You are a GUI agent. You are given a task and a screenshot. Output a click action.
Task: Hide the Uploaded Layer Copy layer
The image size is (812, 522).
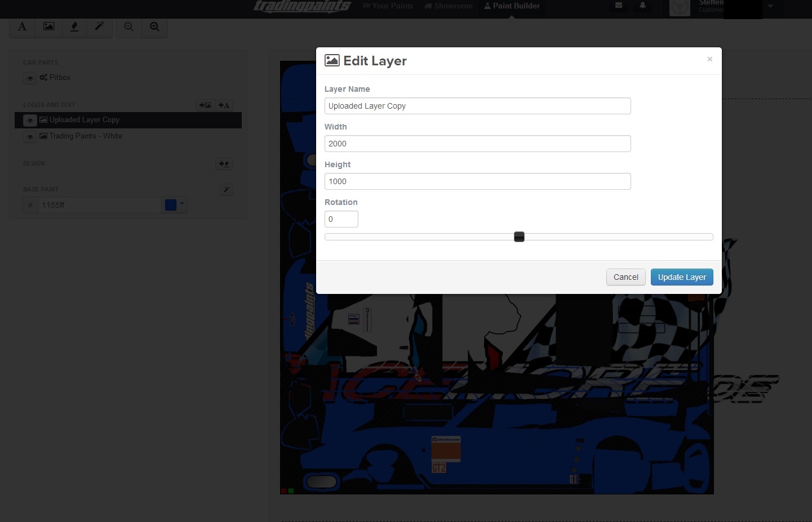pos(30,121)
